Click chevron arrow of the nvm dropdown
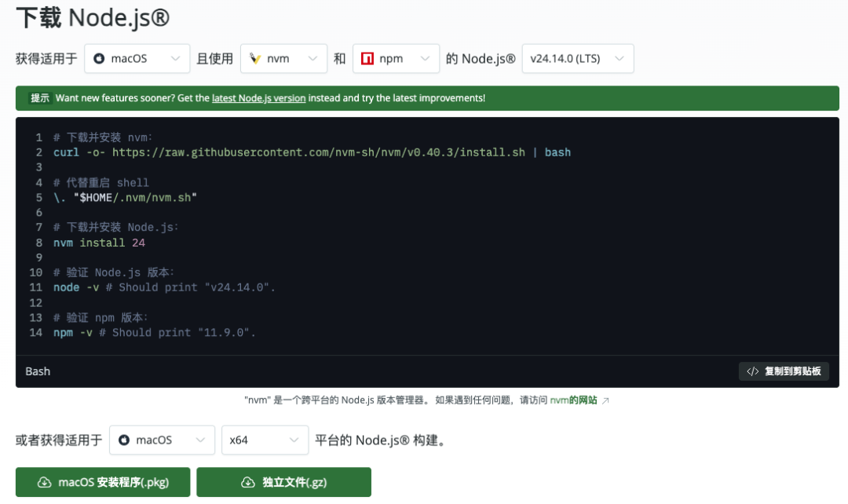The width and height of the screenshot is (848, 504). [x=313, y=58]
